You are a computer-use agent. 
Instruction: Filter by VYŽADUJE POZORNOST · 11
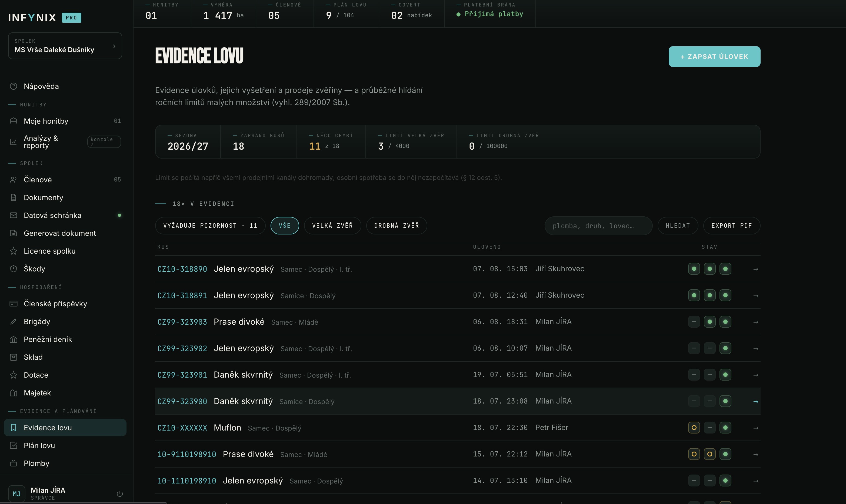[210, 226]
